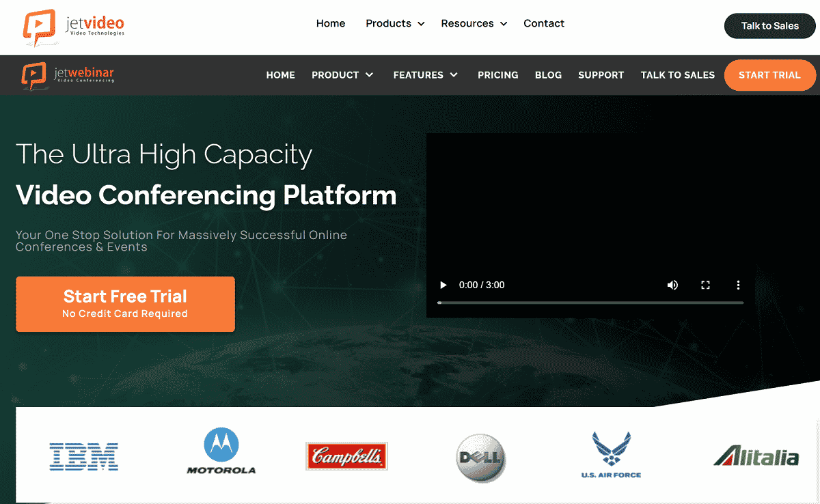
Task: Open video more-options three-dot menu
Action: pyautogui.click(x=738, y=285)
